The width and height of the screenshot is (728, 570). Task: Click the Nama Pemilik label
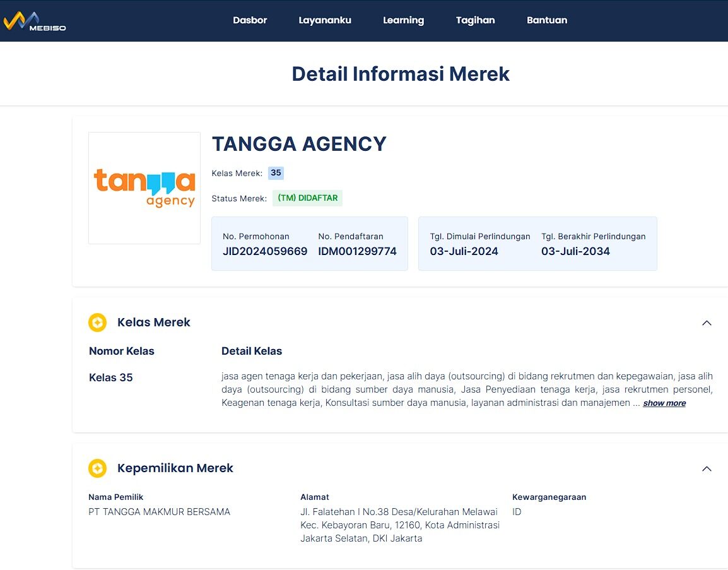(115, 497)
